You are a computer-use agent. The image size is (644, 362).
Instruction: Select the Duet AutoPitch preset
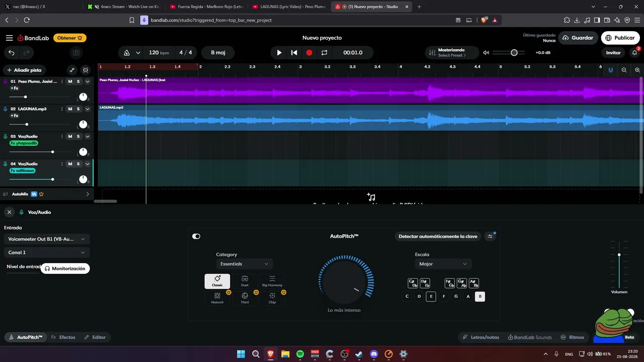[x=245, y=282]
